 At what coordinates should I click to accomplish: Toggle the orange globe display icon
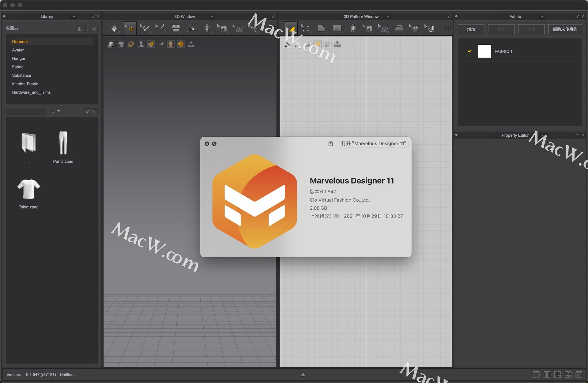click(181, 44)
